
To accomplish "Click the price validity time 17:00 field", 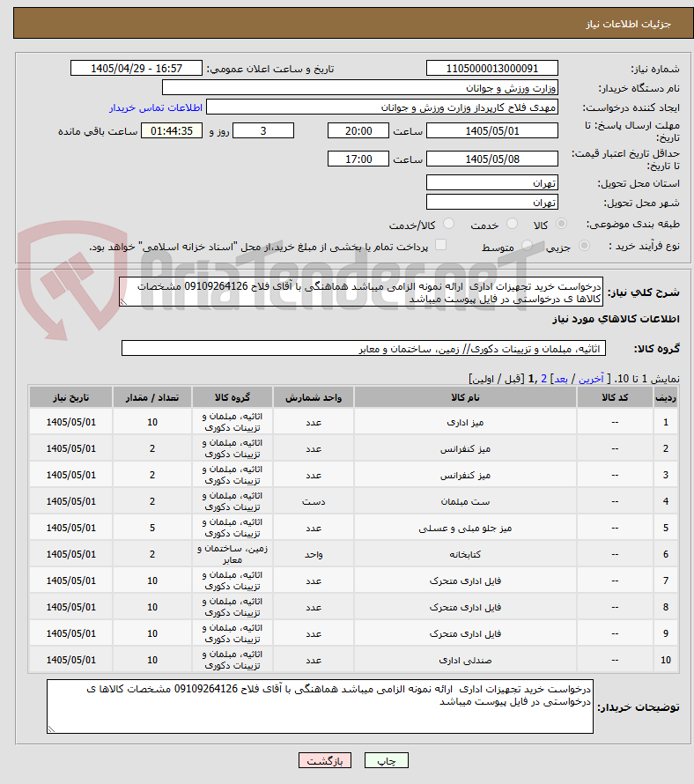I will 358,159.
